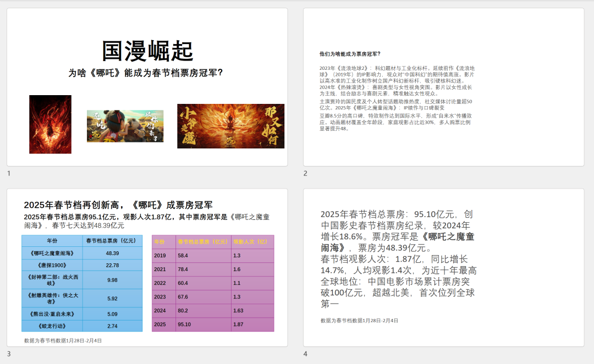Click the '5.92' table cell
This screenshot has width=594, height=364.
coord(113,299)
